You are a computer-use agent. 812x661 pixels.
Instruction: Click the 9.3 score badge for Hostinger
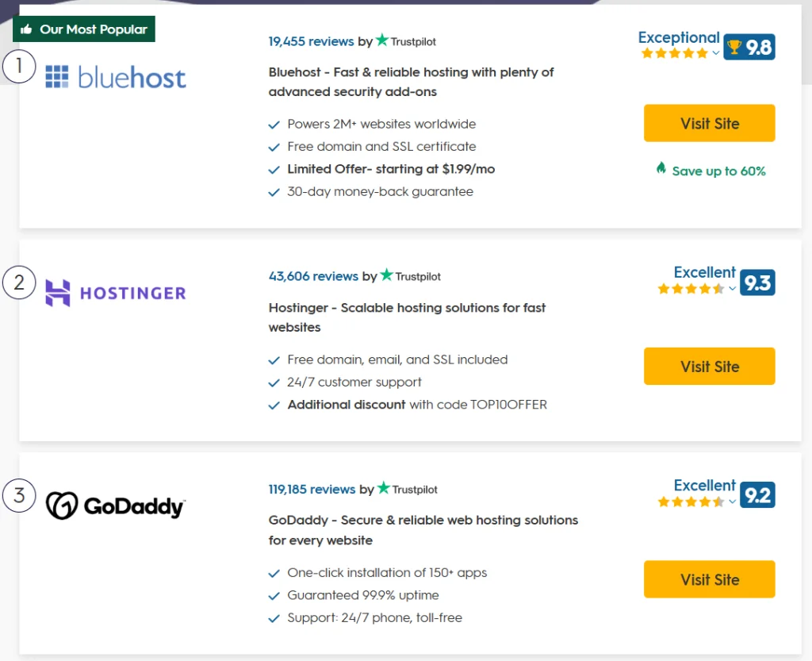click(757, 282)
